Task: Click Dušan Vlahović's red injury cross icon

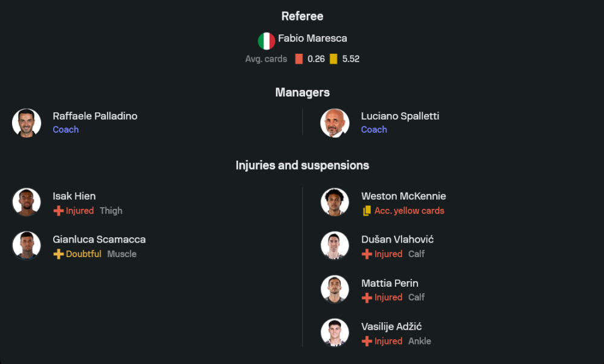Action: pyautogui.click(x=367, y=254)
